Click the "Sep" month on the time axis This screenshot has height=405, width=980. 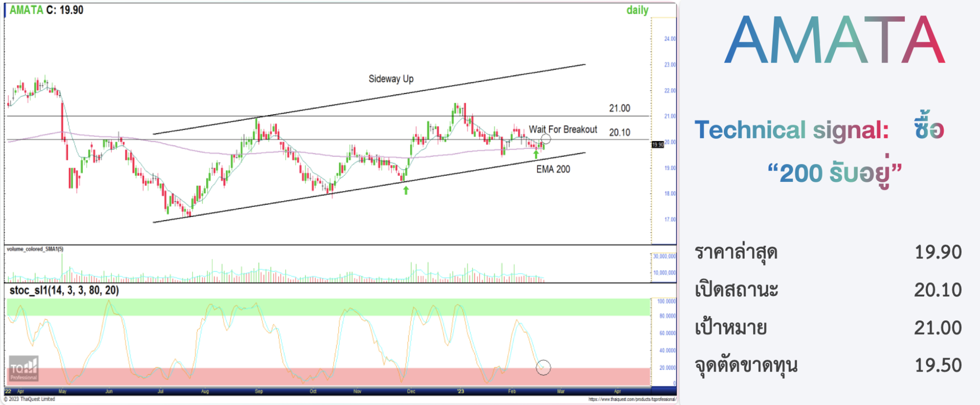pos(259,391)
